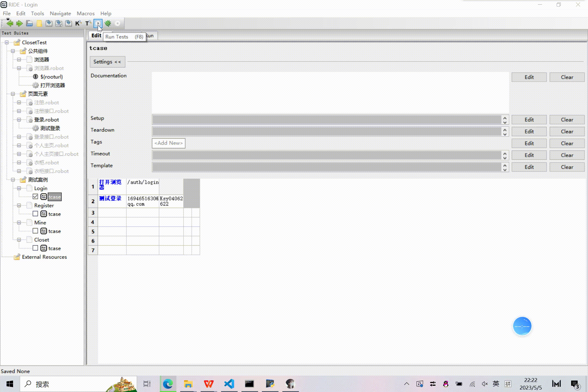
Task: Collapse the 页面元素 folder node
Action: pyautogui.click(x=13, y=94)
